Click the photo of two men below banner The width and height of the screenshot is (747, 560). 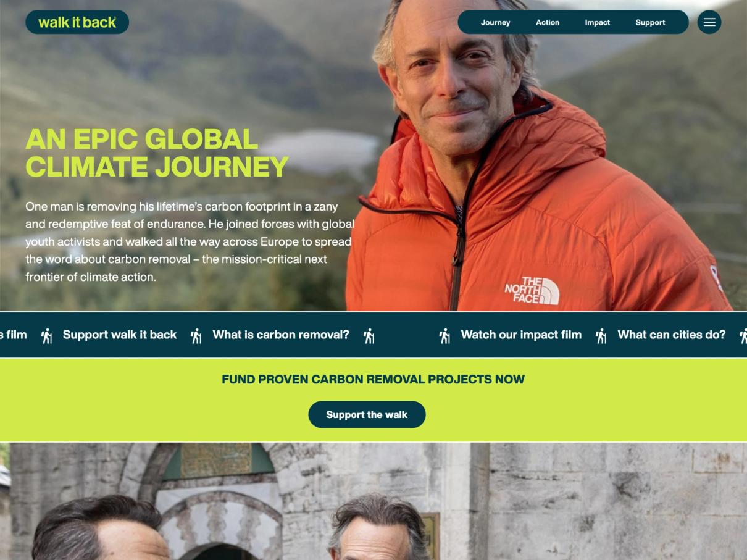click(x=373, y=501)
